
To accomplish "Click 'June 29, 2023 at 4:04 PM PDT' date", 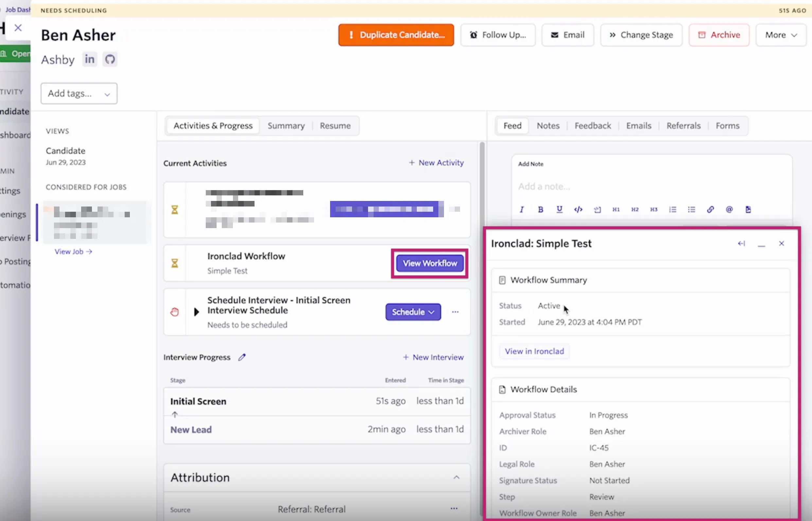I will 590,322.
